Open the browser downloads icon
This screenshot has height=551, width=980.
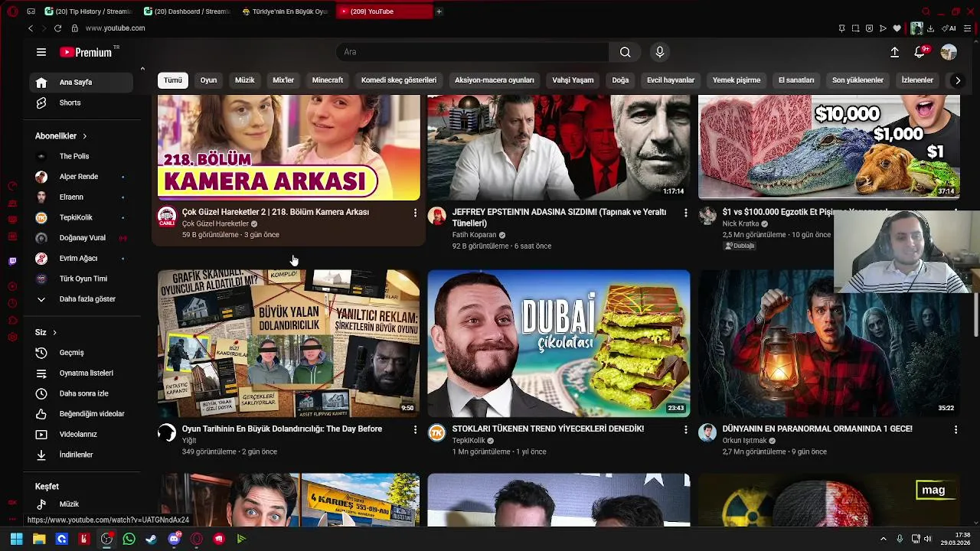[930, 28]
